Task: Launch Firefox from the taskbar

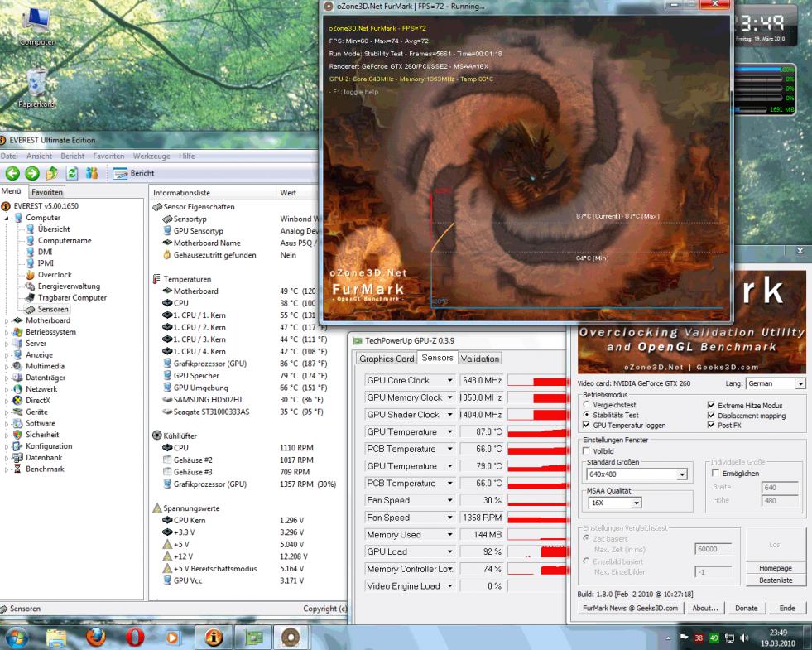Action: coord(96,637)
